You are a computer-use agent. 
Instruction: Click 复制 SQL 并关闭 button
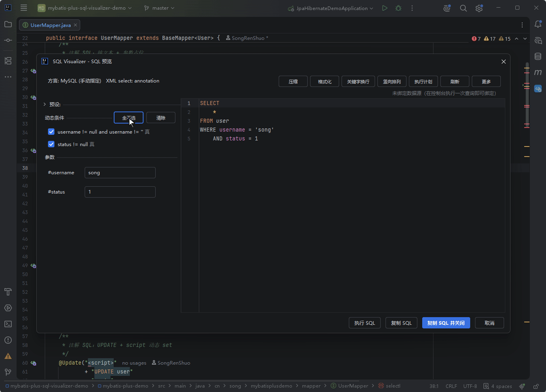click(446, 323)
